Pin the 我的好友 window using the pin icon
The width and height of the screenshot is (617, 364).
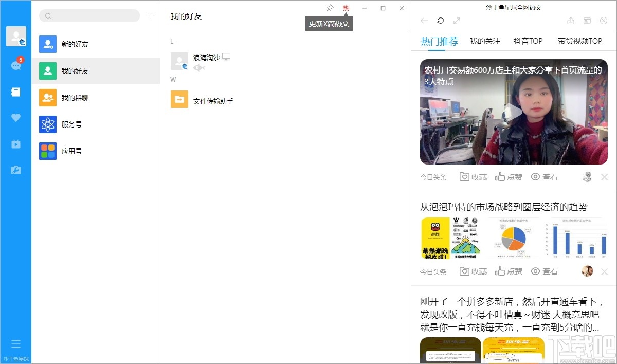pos(330,8)
